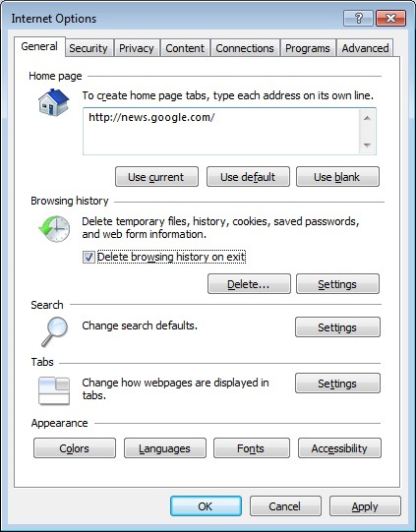Open the Colors appearance dialog
The image size is (416, 532).
pyautogui.click(x=75, y=448)
